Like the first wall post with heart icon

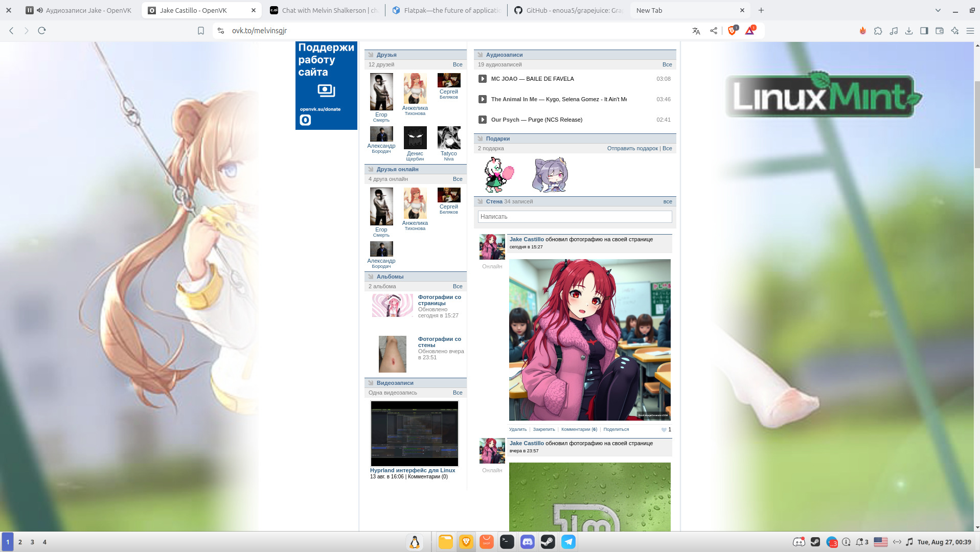(x=664, y=430)
